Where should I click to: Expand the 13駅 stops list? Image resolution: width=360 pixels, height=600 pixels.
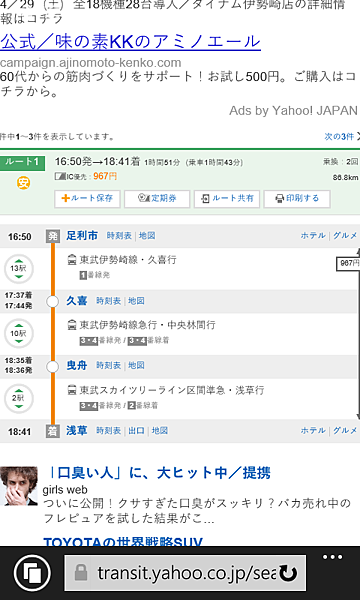[x=19, y=269]
